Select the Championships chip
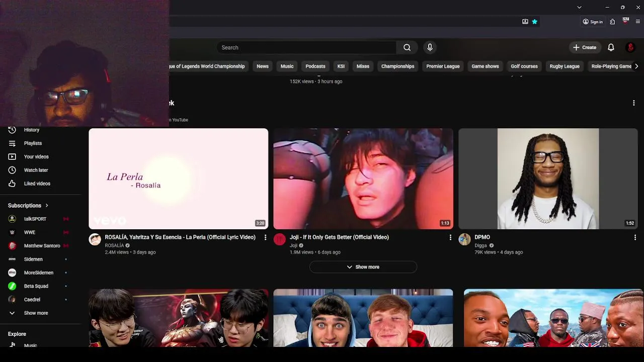This screenshot has width=644, height=362. [397, 66]
